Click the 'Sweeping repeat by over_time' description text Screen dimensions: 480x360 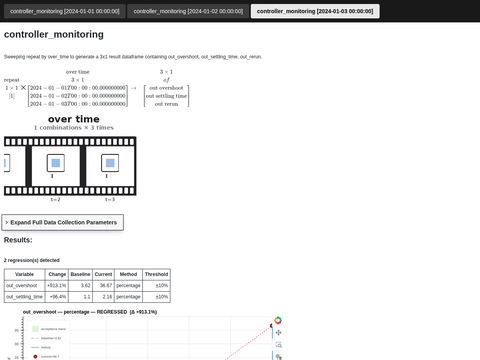(133, 57)
